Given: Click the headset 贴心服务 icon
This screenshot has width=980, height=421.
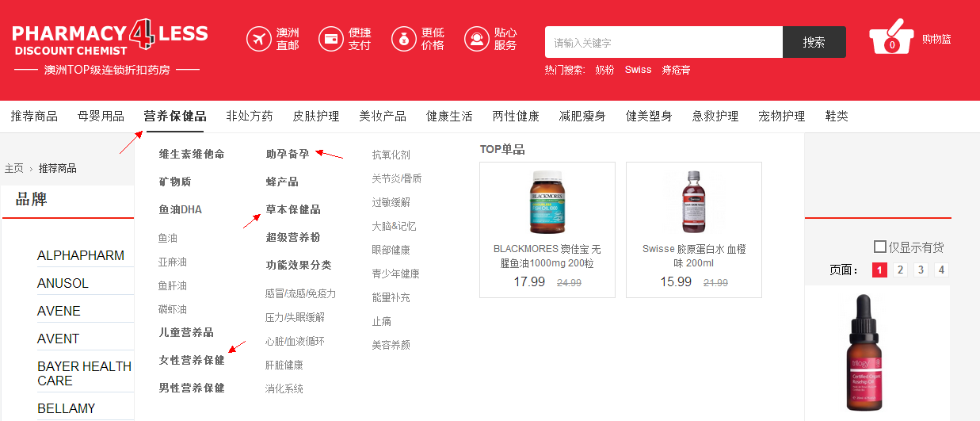Looking at the screenshot, I should coord(477,39).
